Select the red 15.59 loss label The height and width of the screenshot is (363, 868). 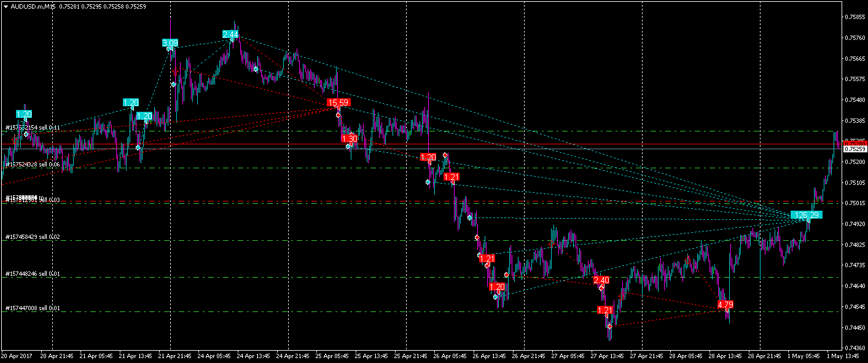pyautogui.click(x=339, y=103)
